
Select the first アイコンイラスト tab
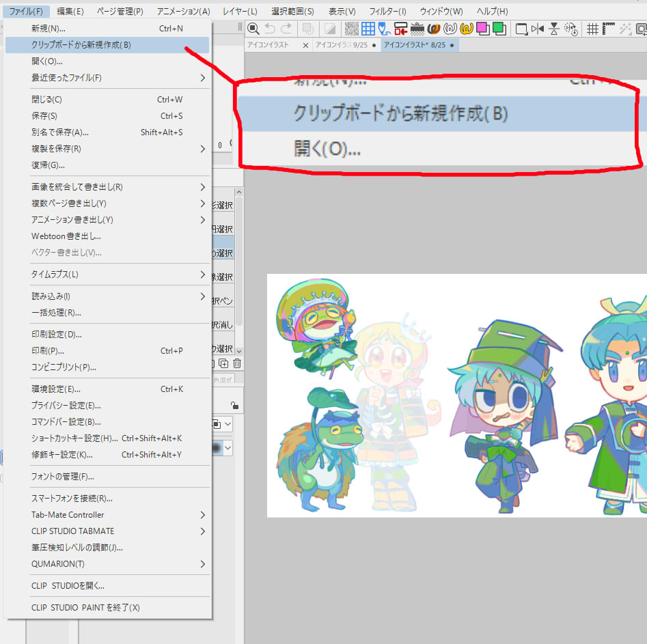tap(269, 45)
